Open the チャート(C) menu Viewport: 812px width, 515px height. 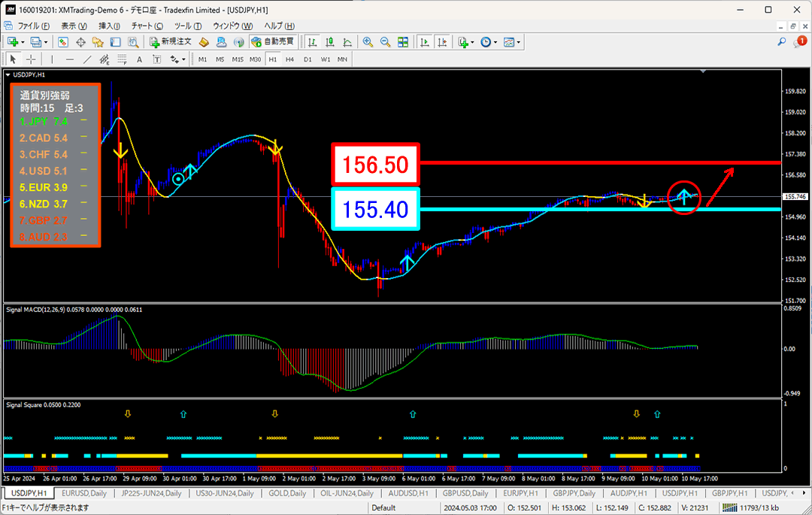click(x=147, y=26)
